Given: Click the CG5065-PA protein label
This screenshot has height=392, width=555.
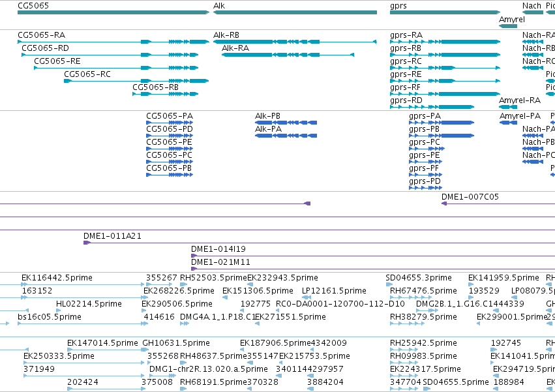Looking at the screenshot, I should [x=170, y=116].
